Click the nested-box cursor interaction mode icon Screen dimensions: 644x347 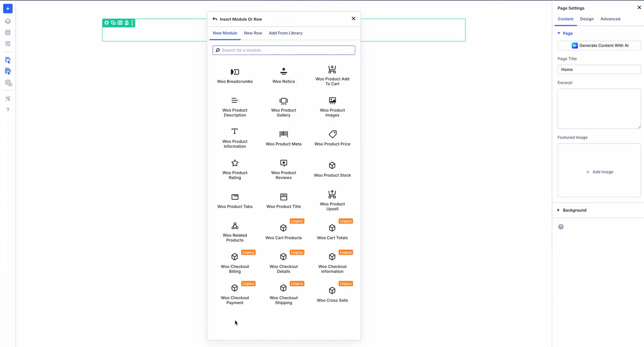click(x=8, y=71)
